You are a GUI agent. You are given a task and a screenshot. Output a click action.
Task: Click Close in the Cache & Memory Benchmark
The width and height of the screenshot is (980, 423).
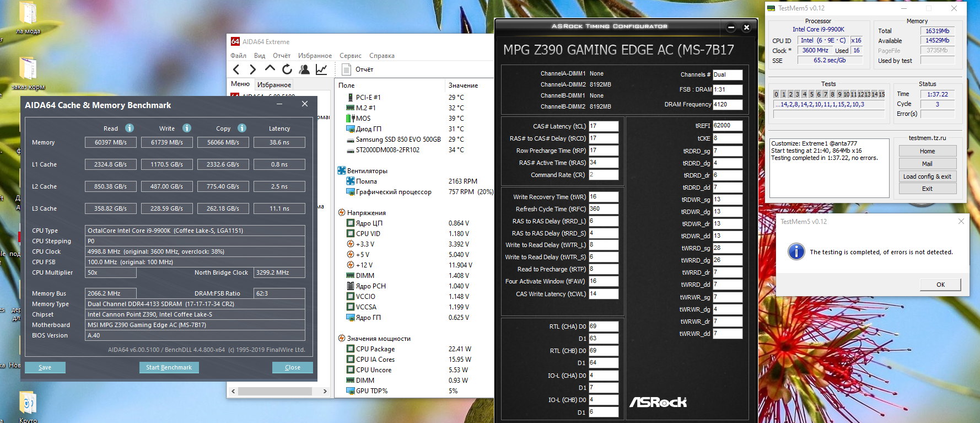pyautogui.click(x=293, y=367)
